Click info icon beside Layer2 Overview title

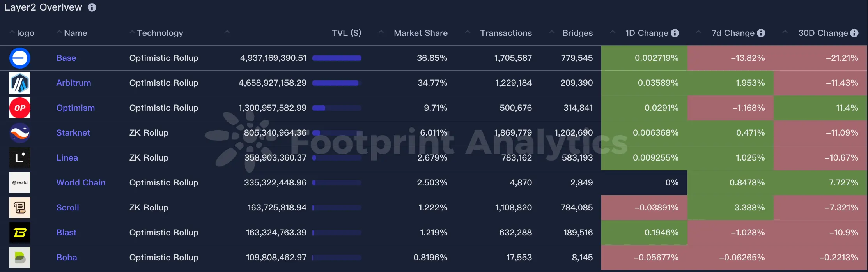92,7
